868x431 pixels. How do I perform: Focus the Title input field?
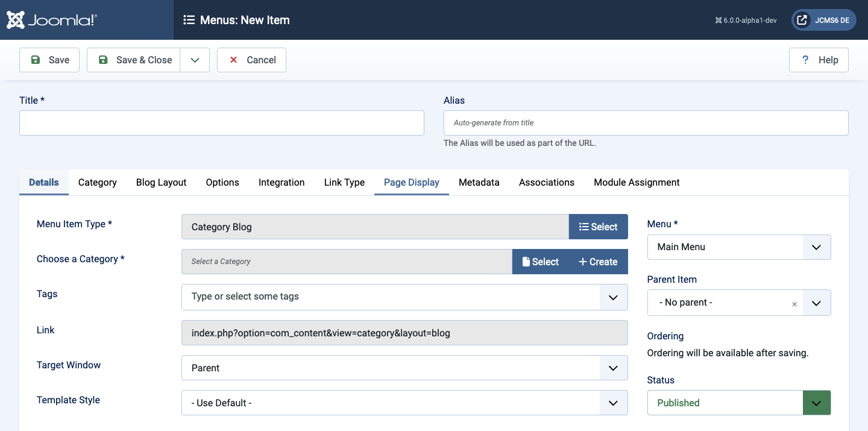222,122
